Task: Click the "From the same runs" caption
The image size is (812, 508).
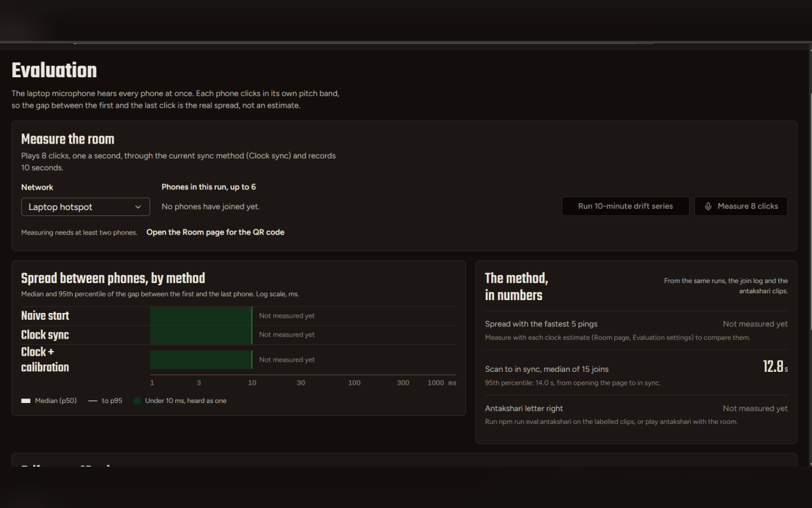Action: [726, 285]
